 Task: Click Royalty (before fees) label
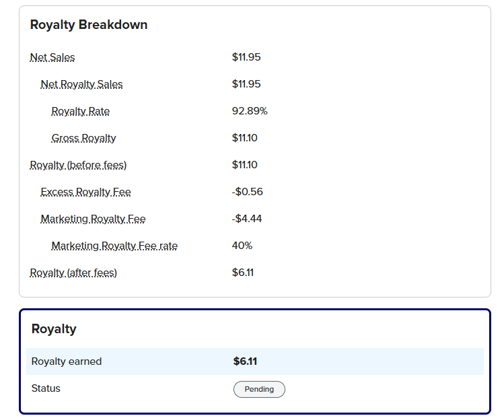pyautogui.click(x=78, y=165)
